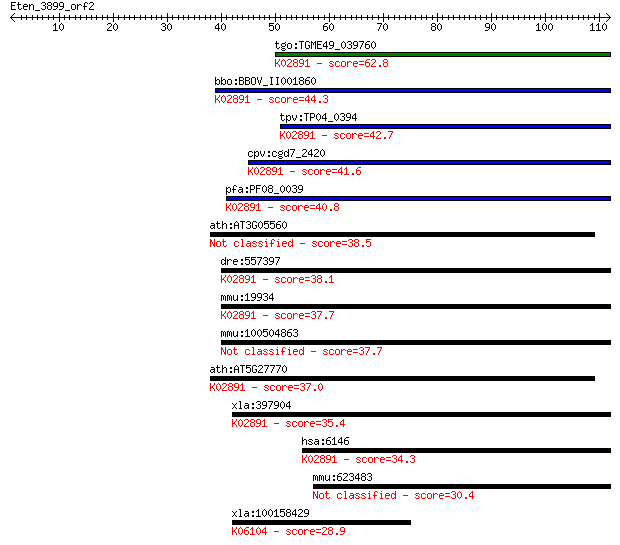The width and height of the screenshot is (620, 545).
Task: Click the 40 label on the ruler
Action: [x=220, y=27]
